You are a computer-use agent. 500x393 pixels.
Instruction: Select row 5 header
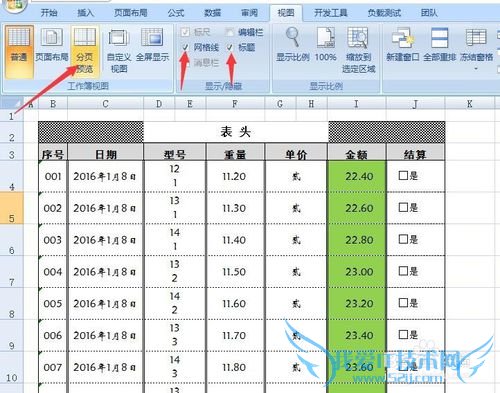12,208
